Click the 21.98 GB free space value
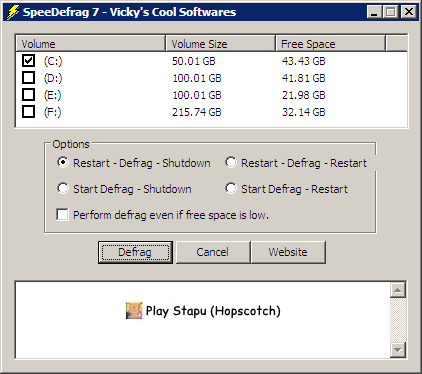Image resolution: width=422 pixels, height=374 pixels. coord(303,95)
